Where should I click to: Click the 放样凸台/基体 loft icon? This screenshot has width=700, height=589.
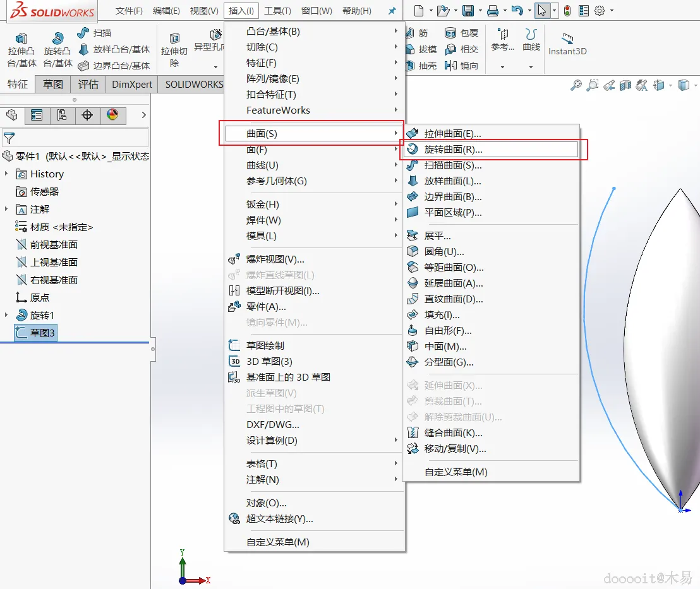pos(83,49)
